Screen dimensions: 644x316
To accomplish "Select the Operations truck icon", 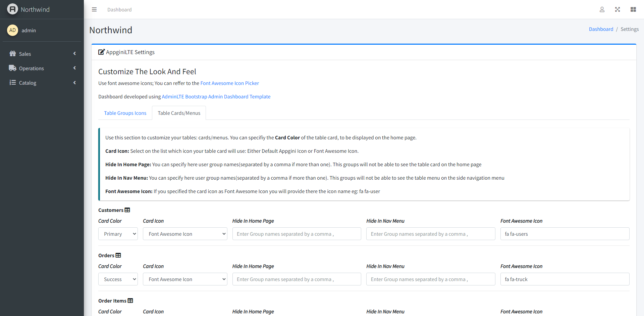I will (x=12, y=68).
